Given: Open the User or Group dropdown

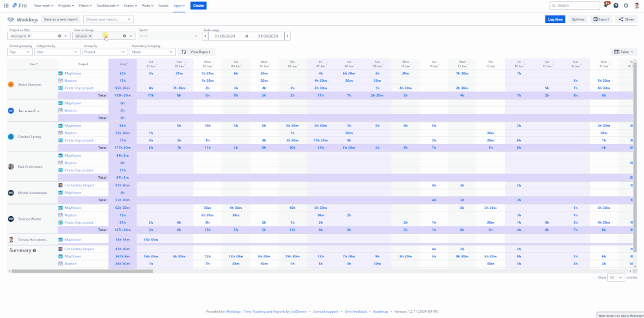Looking at the screenshot, I should pos(131,36).
